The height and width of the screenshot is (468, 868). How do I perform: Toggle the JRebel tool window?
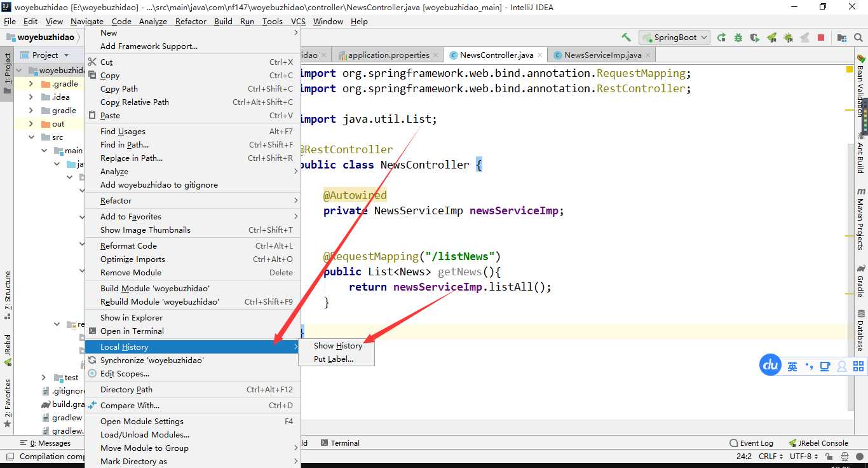coord(7,350)
